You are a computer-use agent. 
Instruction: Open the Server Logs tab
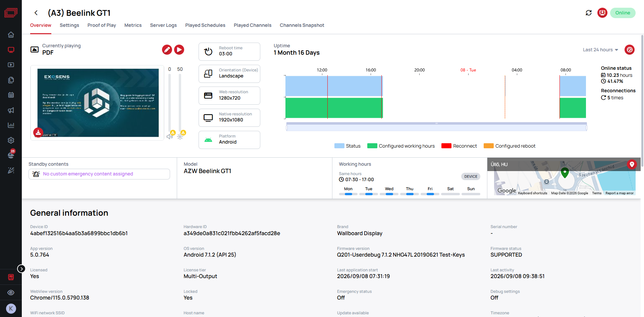[163, 25]
